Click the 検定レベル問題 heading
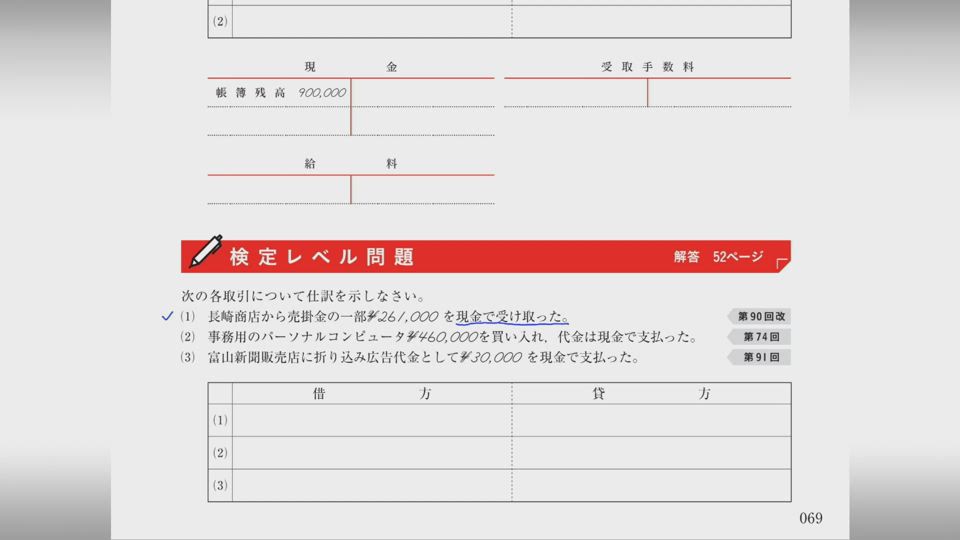Image resolution: width=960 pixels, height=540 pixels. [x=321, y=257]
